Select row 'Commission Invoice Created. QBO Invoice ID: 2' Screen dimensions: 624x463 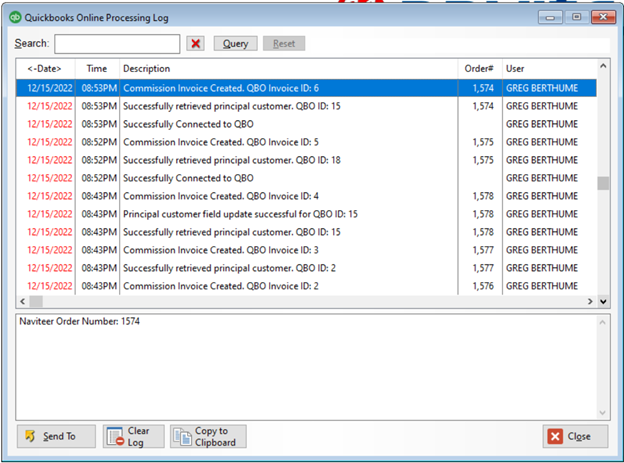306,286
